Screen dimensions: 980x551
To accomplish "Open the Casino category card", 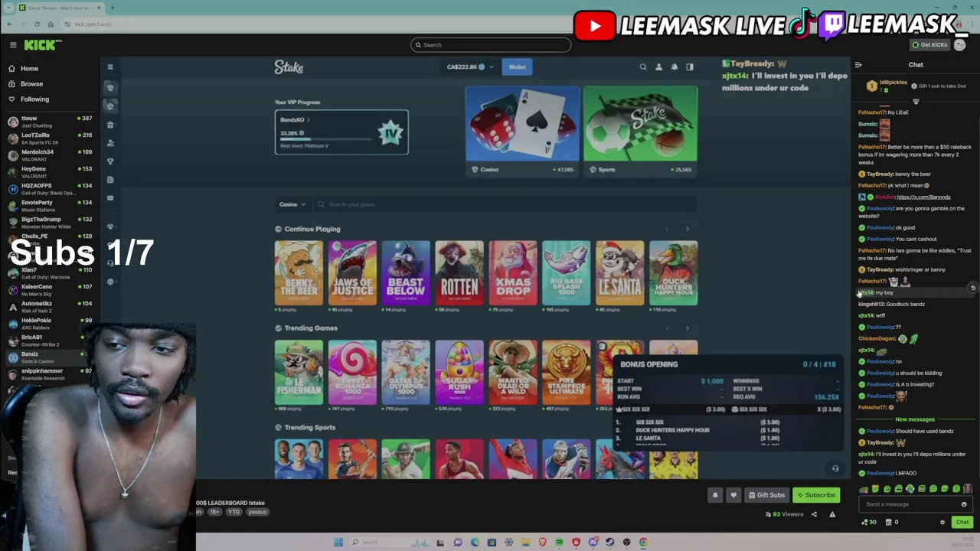I will 522,131.
